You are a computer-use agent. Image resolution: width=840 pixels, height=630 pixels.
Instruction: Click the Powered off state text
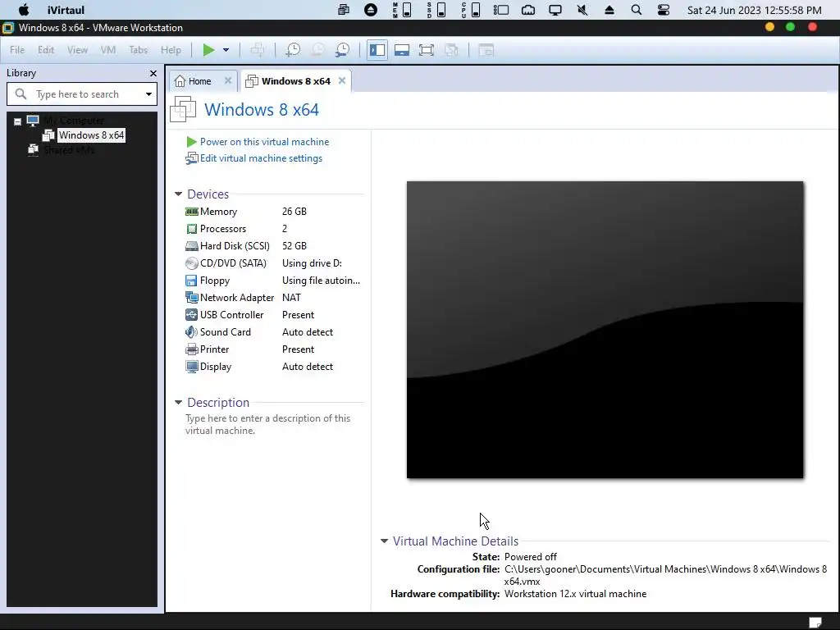click(531, 557)
